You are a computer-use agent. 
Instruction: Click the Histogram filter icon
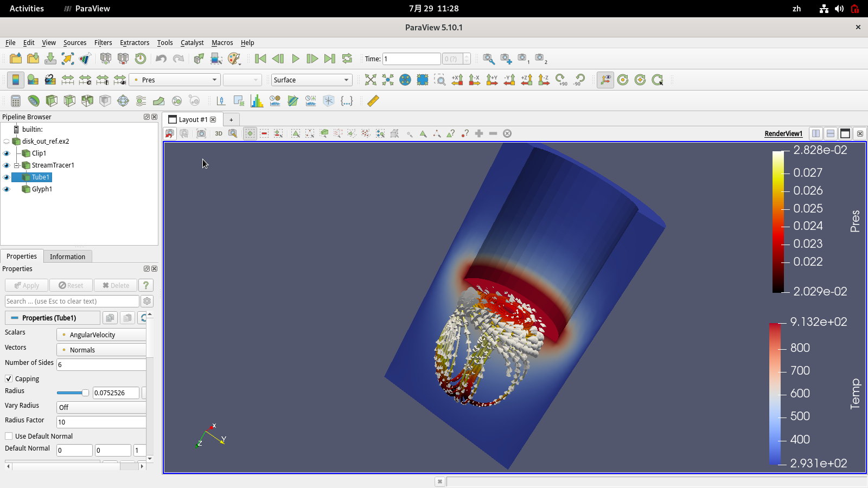pos(257,101)
